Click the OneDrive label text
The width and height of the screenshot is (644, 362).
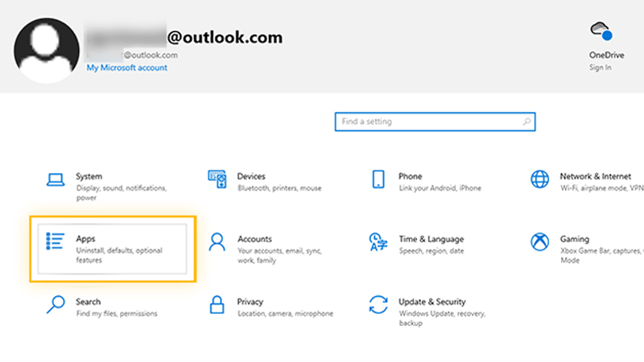[x=606, y=55]
